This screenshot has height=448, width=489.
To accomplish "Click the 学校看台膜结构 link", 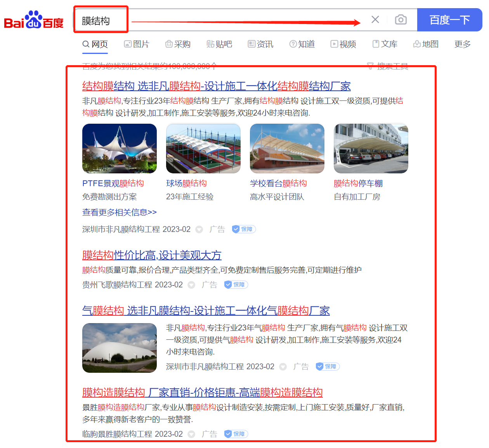I will 278,183.
